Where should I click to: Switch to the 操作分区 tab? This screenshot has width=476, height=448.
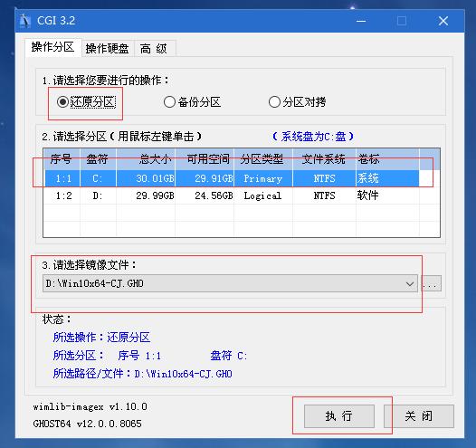coord(52,47)
